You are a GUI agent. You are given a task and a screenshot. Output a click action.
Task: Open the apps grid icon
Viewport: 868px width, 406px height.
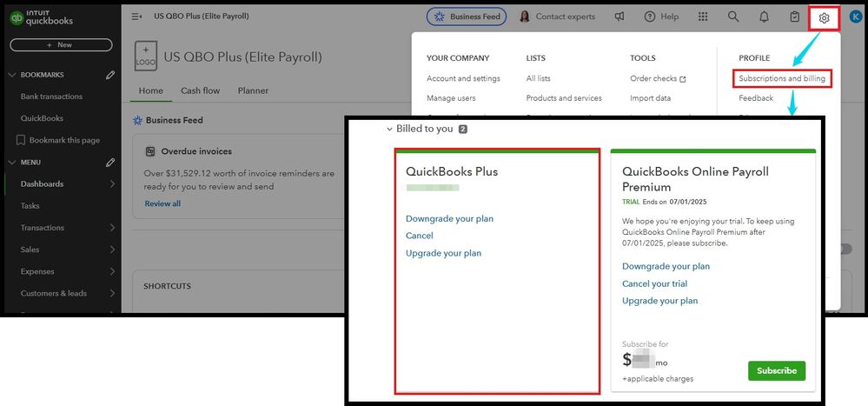(703, 17)
